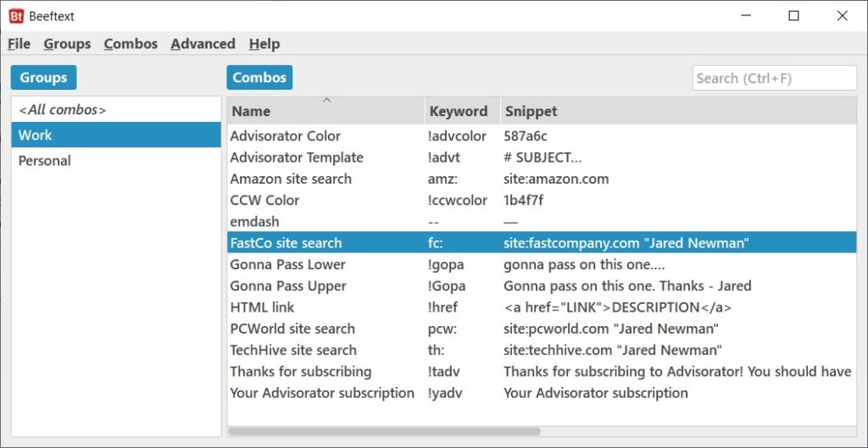
Task: Click the blue Groups button
Action: pyautogui.click(x=44, y=77)
